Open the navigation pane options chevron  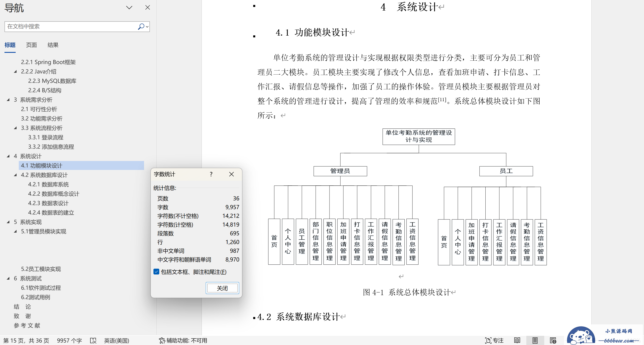pyautogui.click(x=129, y=8)
